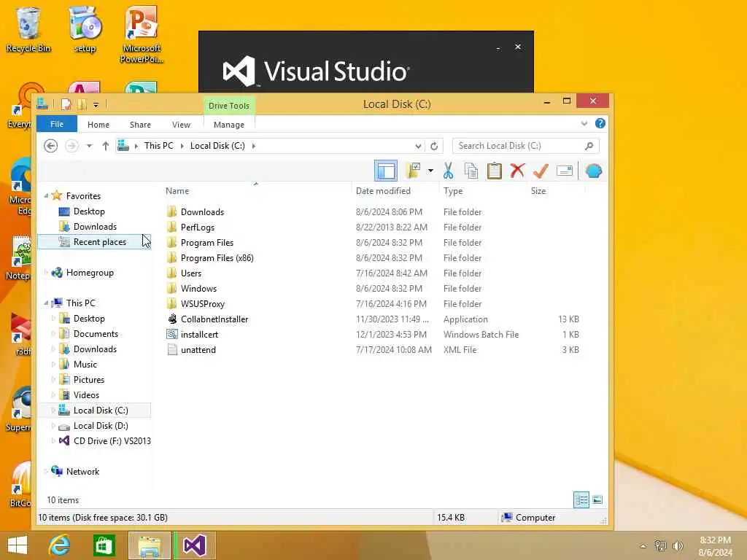
Task: Switch to Large icons view button
Action: (597, 499)
